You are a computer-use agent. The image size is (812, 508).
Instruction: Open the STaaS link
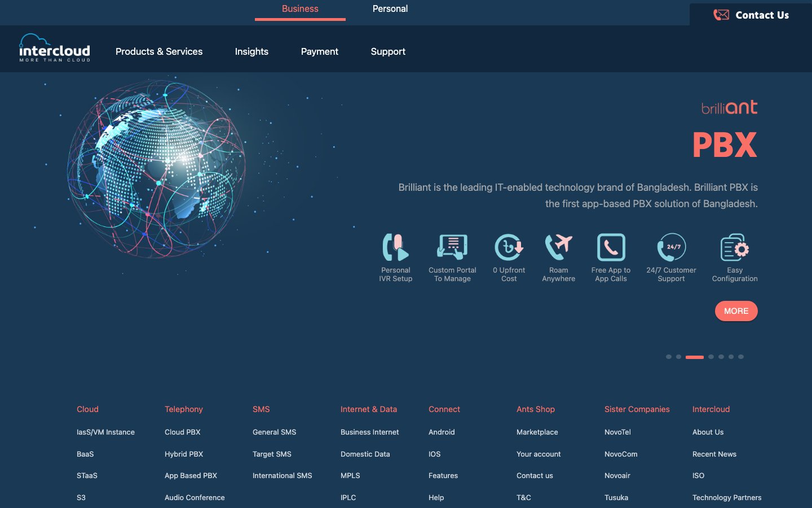87,476
